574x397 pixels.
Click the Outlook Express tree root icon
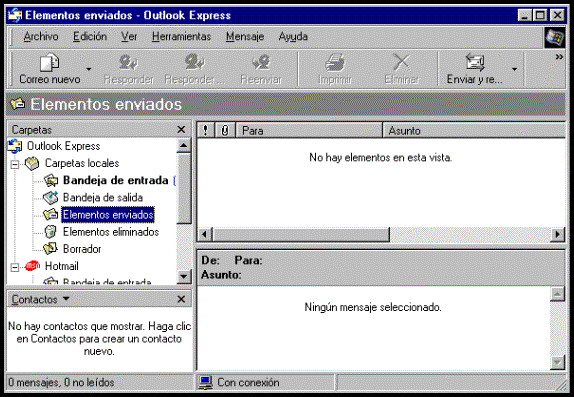pos(15,146)
